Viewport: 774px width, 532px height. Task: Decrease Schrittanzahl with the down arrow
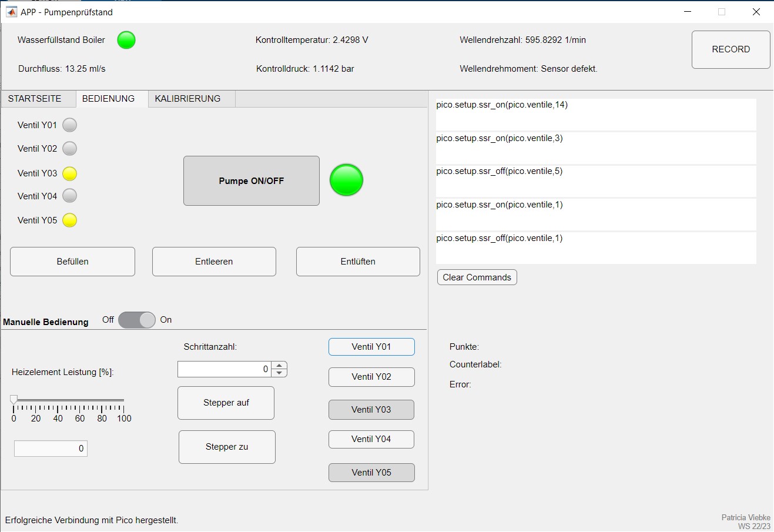tap(280, 373)
